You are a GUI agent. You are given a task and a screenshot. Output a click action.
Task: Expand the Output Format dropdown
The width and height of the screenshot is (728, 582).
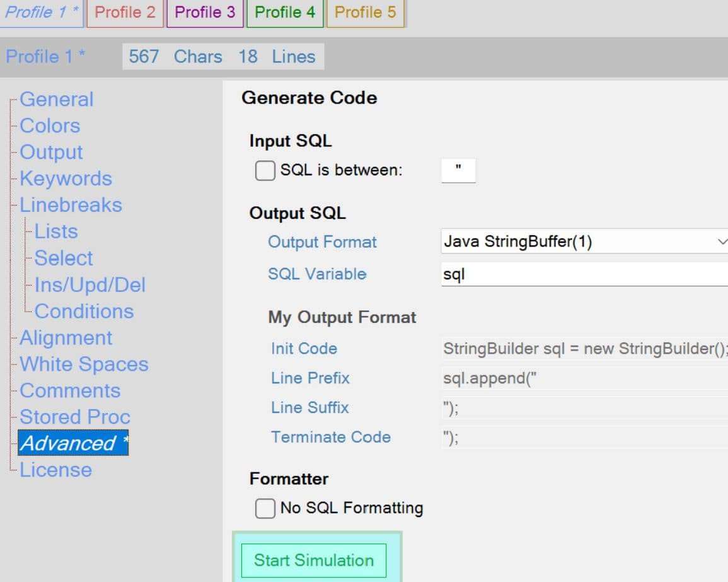tap(584, 242)
